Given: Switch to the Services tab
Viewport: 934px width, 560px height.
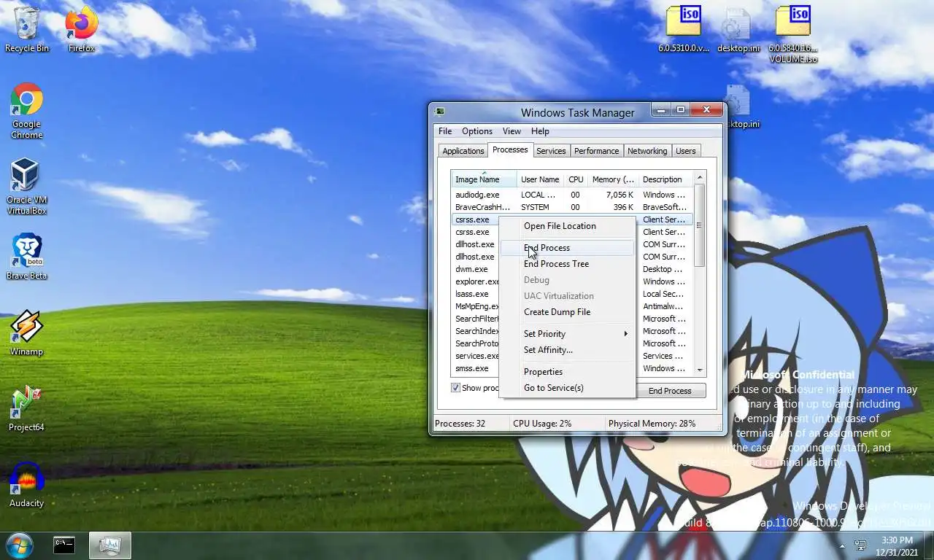Looking at the screenshot, I should point(551,151).
